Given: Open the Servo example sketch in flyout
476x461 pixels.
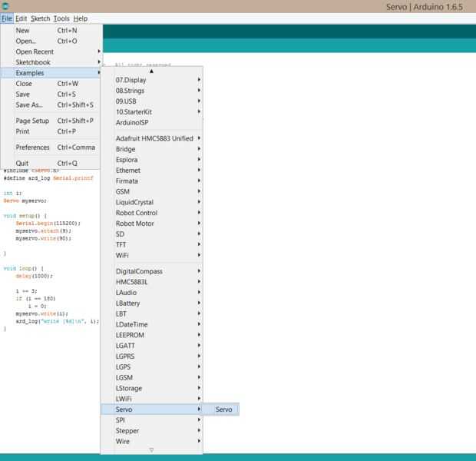Looking at the screenshot, I should click(x=220, y=410).
